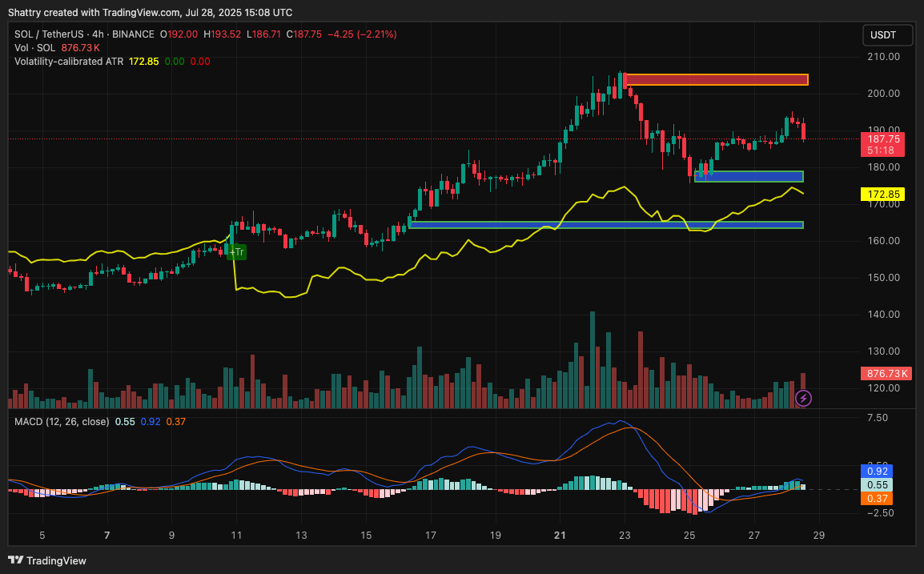Click the yellow 172.85 ATR price label
Screen dimensions: 924x574
883,193
